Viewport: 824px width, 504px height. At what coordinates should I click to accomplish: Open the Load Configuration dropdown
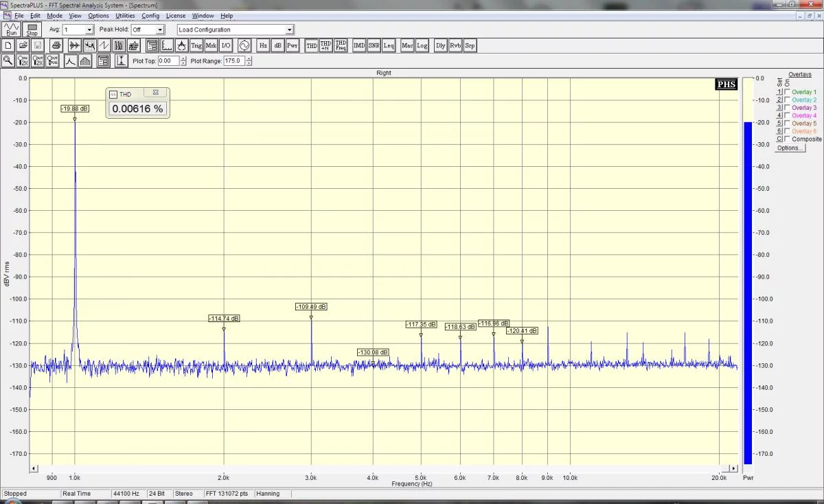pos(289,30)
